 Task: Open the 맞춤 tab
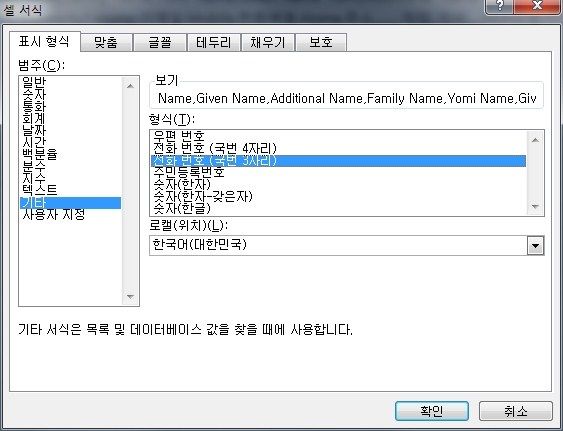tap(106, 43)
